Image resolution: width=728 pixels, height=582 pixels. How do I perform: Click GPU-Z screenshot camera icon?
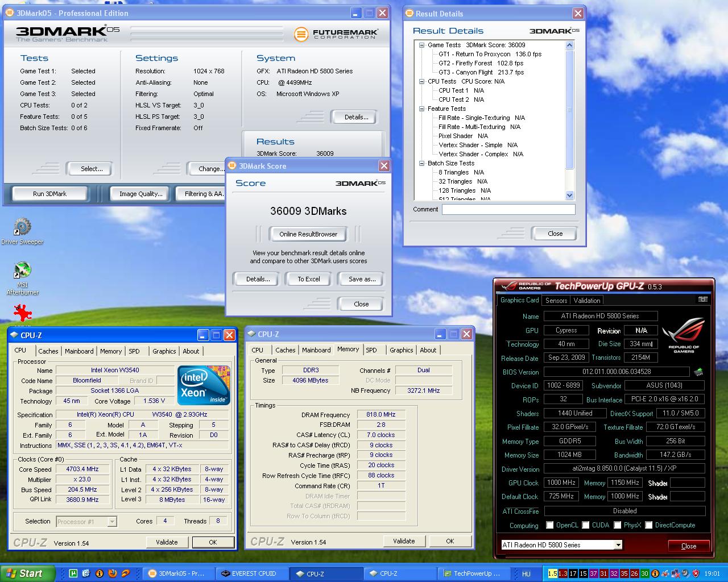703,300
